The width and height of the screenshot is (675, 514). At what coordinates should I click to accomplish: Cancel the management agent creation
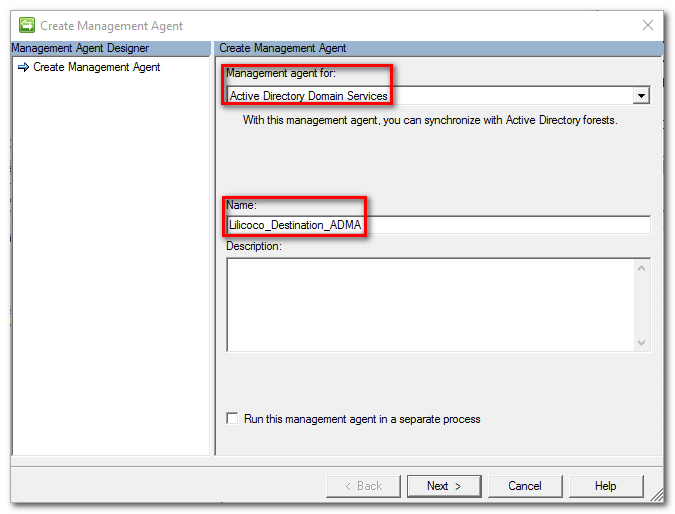[x=525, y=486]
